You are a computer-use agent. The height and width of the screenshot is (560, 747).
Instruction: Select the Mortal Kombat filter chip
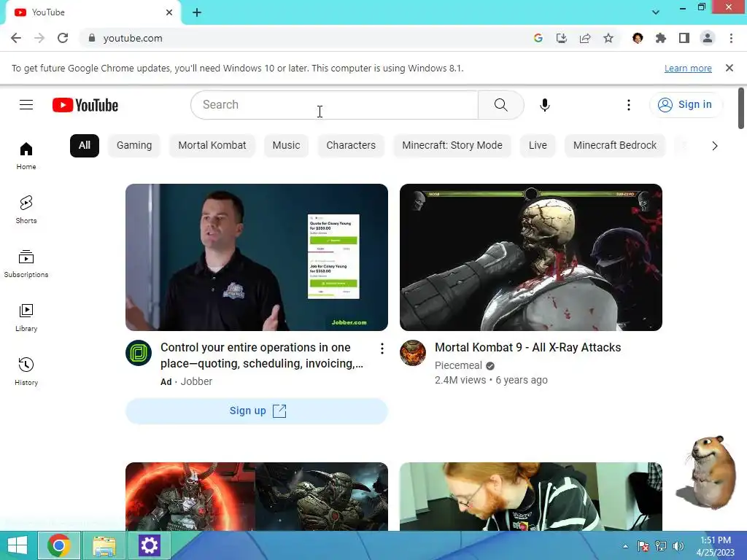coord(212,145)
